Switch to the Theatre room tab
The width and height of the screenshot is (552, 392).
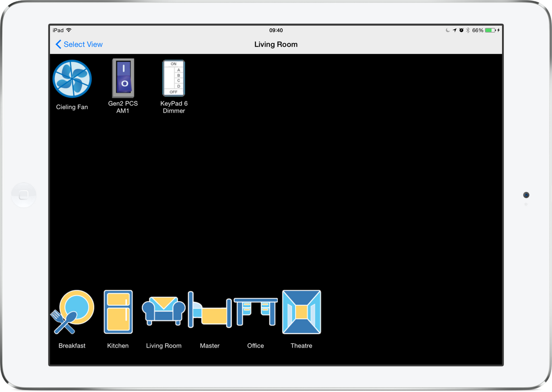301,318
